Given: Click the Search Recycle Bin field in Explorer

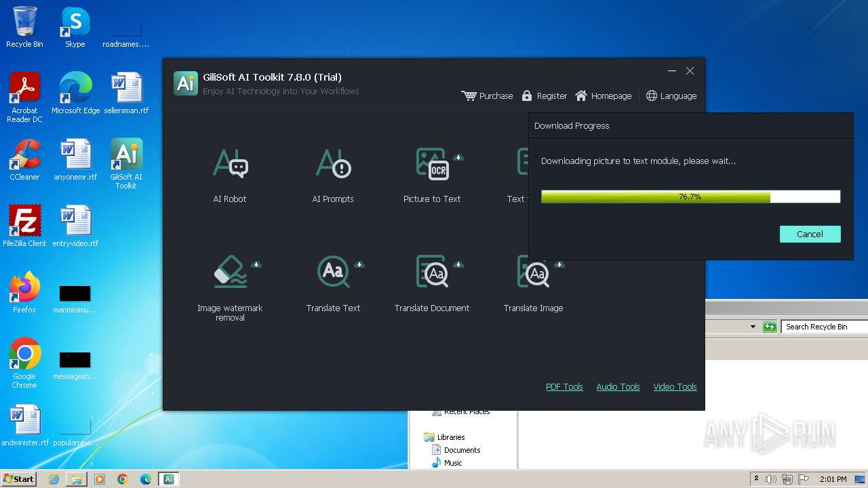Looking at the screenshot, I should (x=824, y=327).
